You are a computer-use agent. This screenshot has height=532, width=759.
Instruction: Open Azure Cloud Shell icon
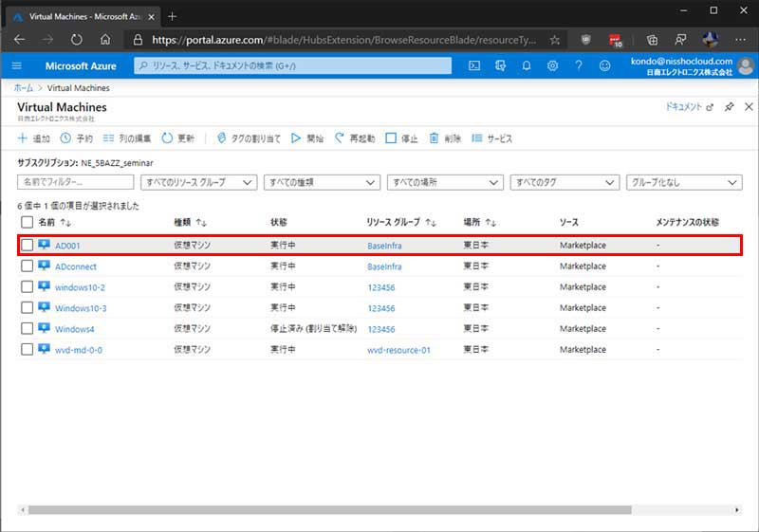point(474,66)
